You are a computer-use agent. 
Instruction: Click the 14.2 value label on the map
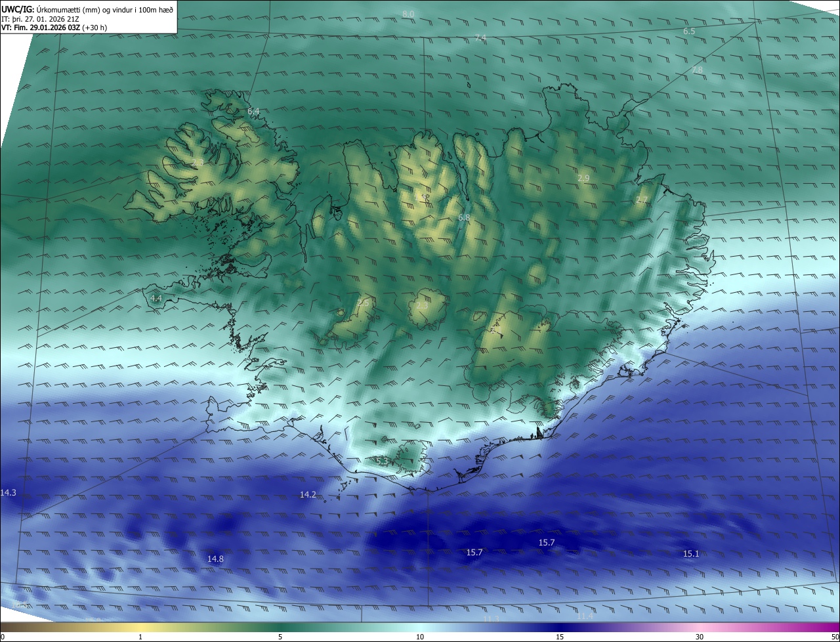pyautogui.click(x=308, y=494)
